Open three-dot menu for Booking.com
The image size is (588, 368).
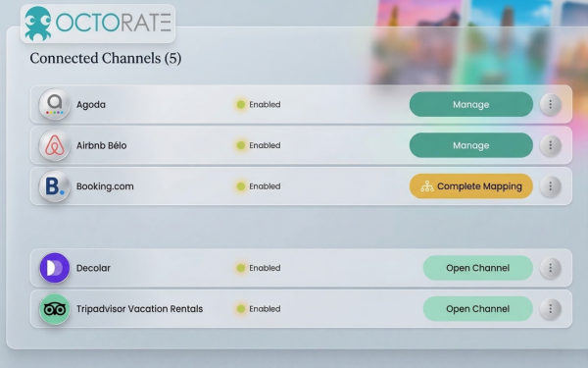(x=550, y=186)
